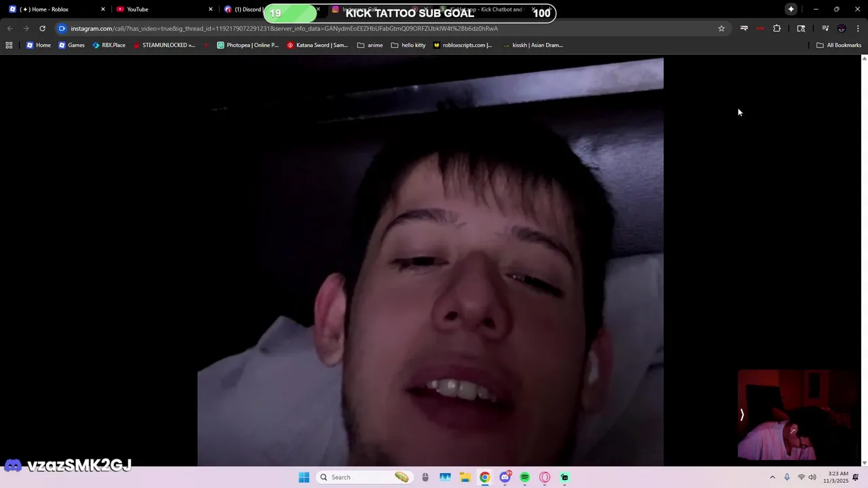868x488 pixels.
Task: Open the Wi-Fi network tray icon
Action: pos(801,477)
